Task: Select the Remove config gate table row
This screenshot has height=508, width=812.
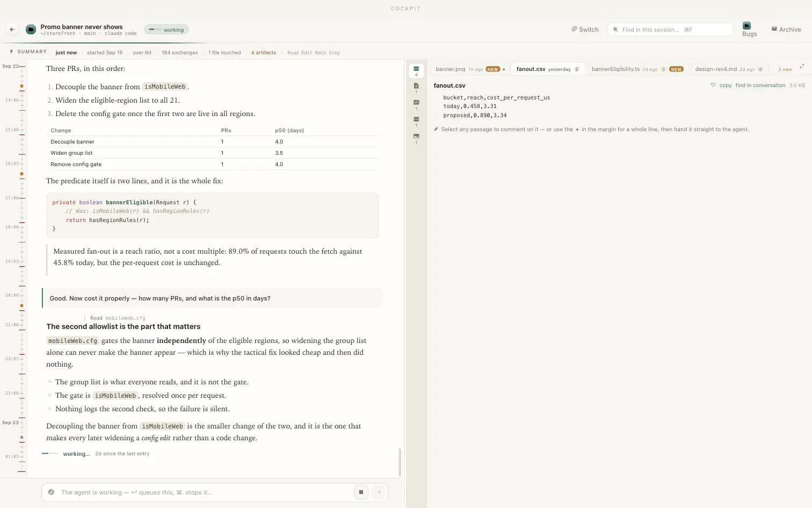Action: [213, 164]
